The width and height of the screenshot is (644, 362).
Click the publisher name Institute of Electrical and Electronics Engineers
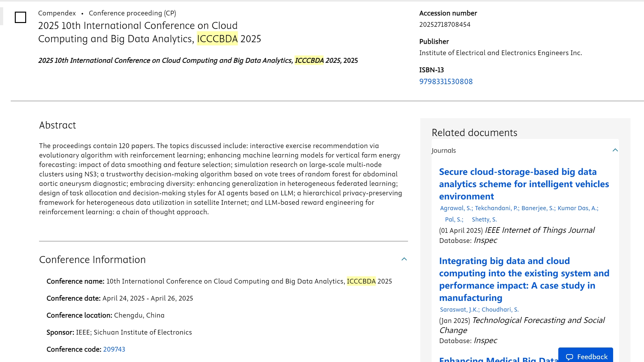pos(500,53)
